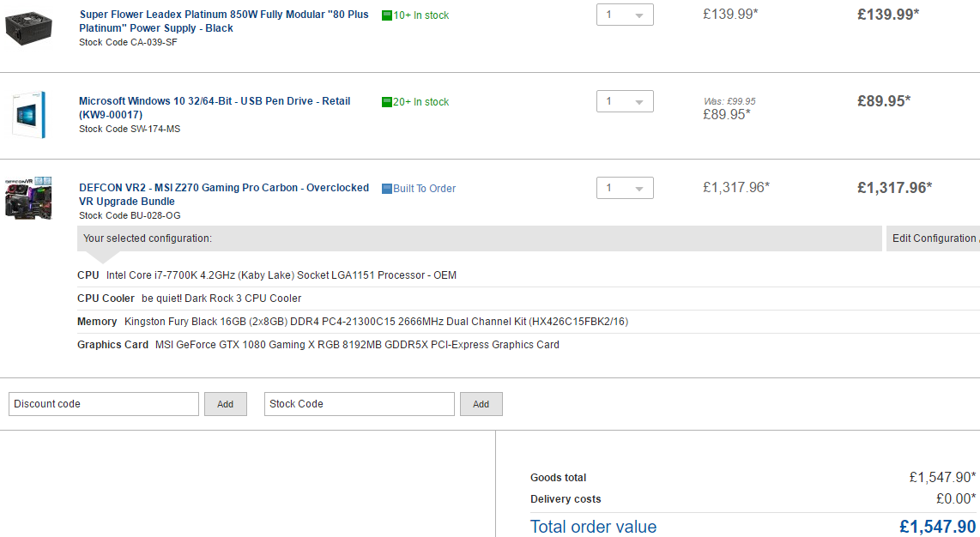Open the DEFCON VR2 bundle thumbnail
Viewport: 980px width, 537px height.
29,198
